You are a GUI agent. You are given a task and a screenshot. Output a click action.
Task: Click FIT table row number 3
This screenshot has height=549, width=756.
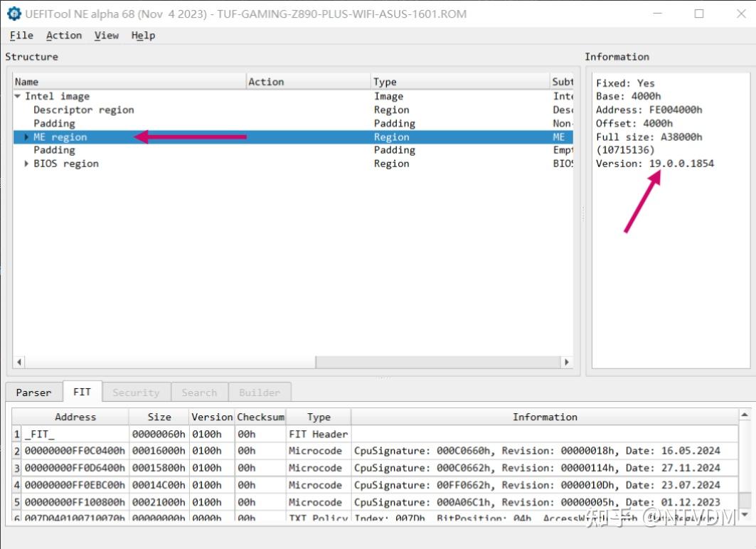[17, 468]
